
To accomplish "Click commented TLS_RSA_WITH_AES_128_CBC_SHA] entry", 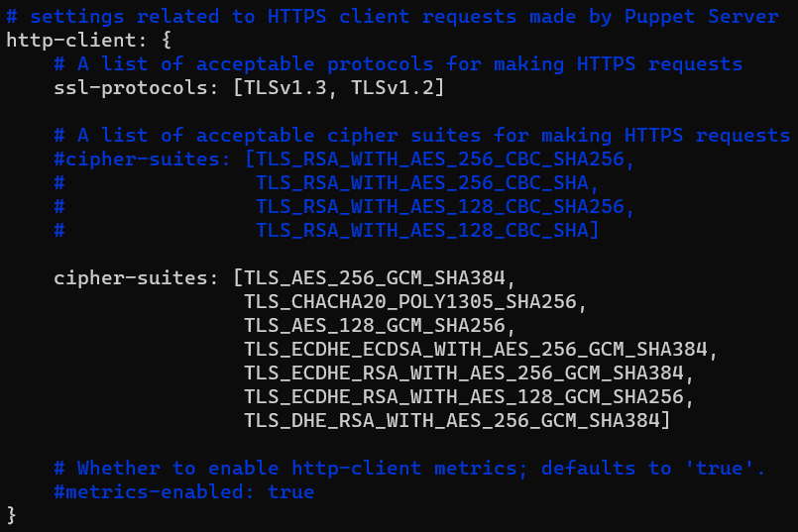I will [x=427, y=231].
